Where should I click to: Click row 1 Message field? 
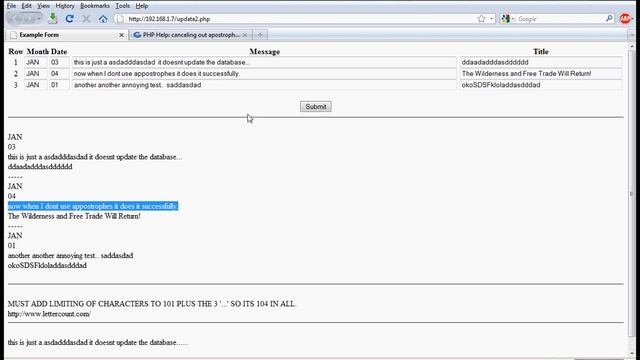pyautogui.click(x=264, y=62)
